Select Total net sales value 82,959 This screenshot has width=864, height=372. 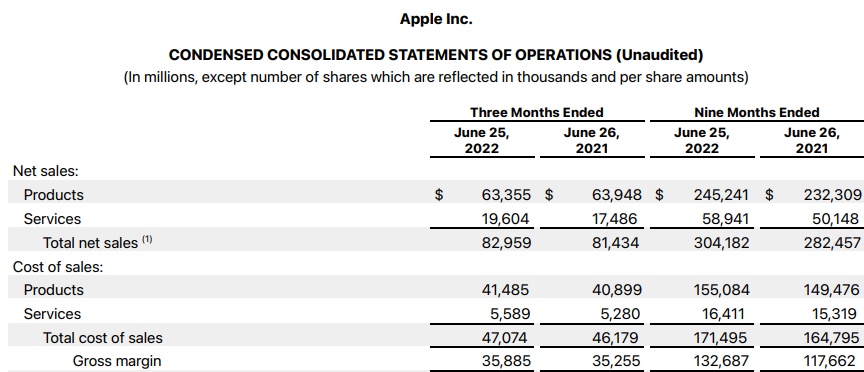506,242
